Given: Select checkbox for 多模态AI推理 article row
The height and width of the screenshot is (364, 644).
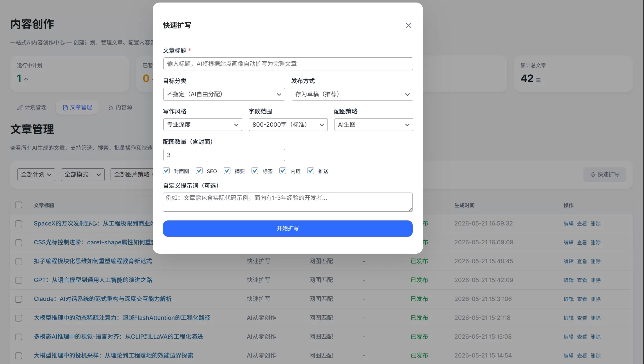Looking at the screenshot, I should coord(19,337).
